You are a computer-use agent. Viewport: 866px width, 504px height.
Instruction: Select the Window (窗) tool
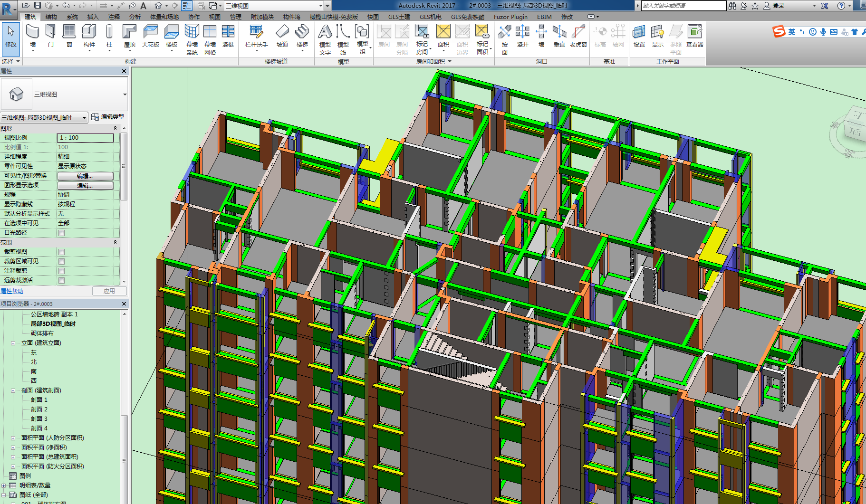[x=69, y=36]
